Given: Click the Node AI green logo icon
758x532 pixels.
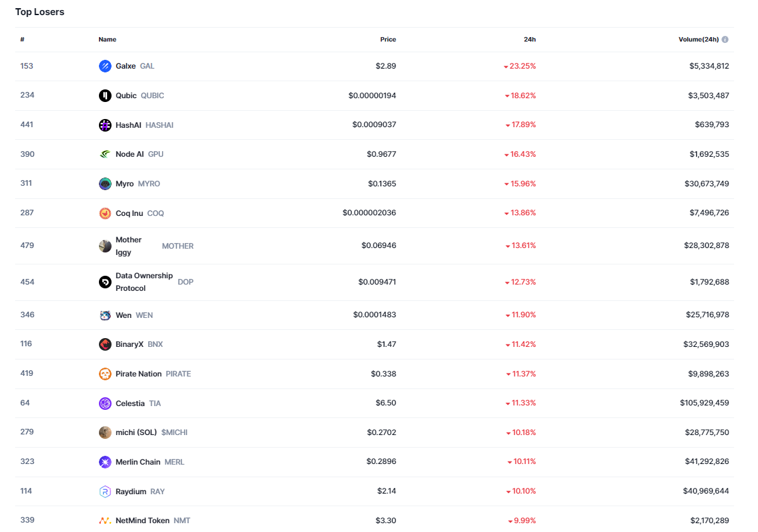Looking at the screenshot, I should [105, 154].
